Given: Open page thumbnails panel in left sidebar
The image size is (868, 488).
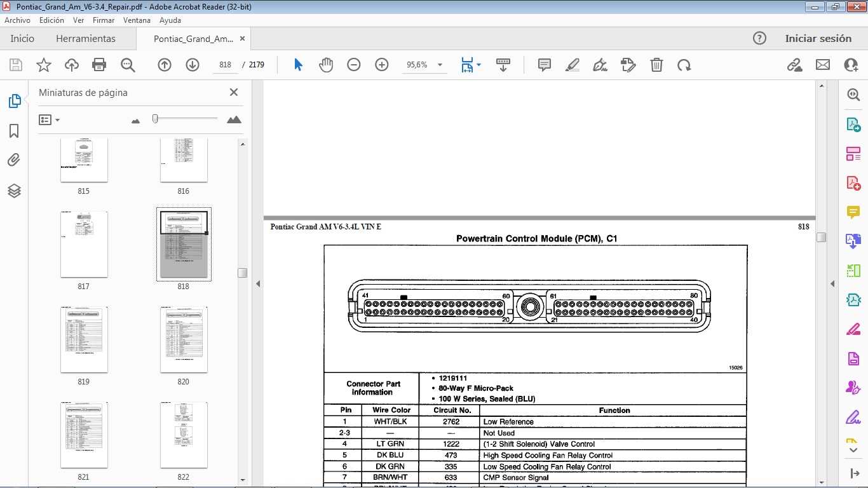Looking at the screenshot, I should pos(14,101).
